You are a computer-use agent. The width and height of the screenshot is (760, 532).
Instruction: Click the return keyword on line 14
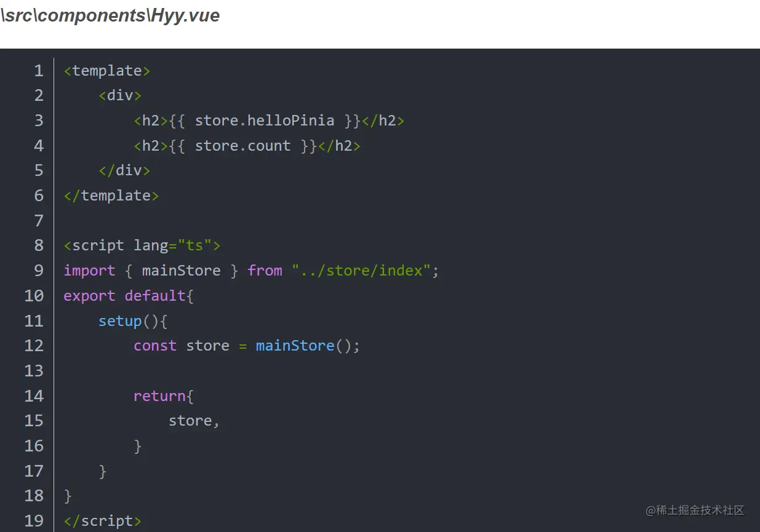click(x=159, y=396)
